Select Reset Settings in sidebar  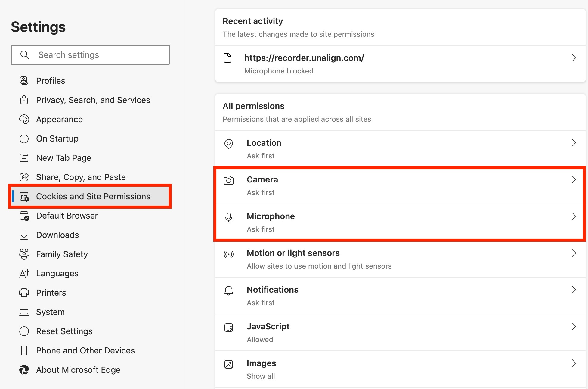tap(90, 331)
